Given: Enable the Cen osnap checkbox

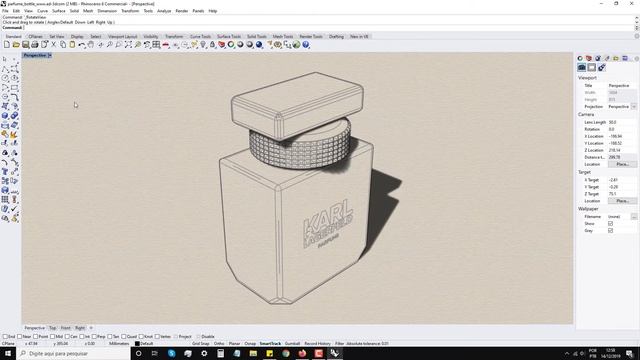Looking at the screenshot, I should 67,337.
